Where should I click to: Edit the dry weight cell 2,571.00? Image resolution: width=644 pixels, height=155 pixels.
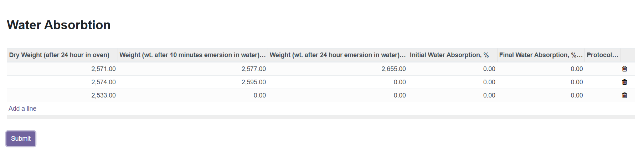pos(62,69)
